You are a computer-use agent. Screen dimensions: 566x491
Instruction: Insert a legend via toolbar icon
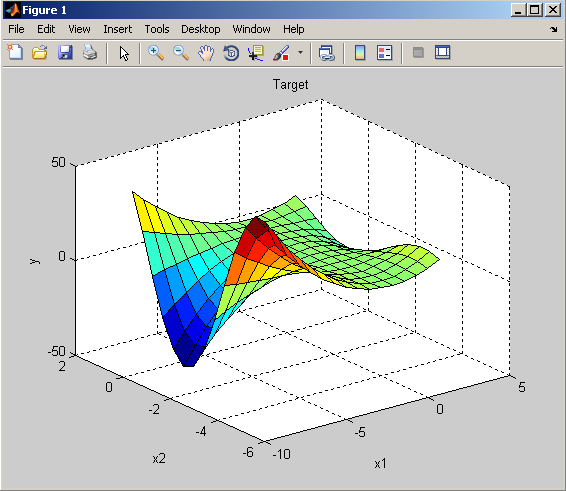point(384,53)
